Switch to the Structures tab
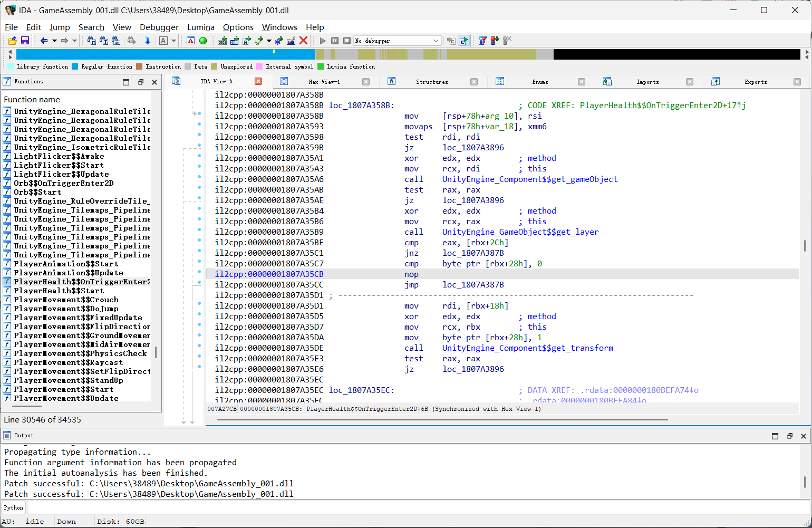This screenshot has height=528, width=812. tap(432, 82)
